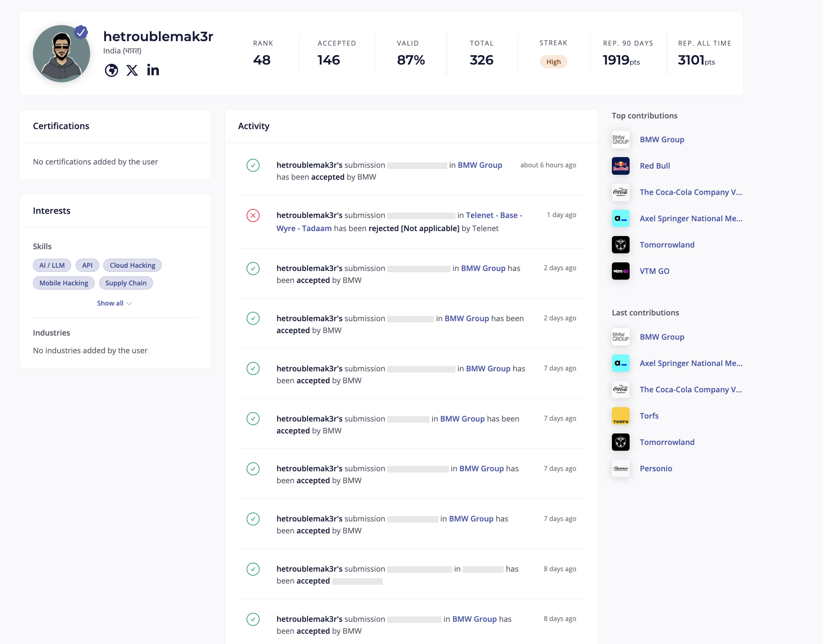The height and width of the screenshot is (644, 823).
Task: Expand skills with Show all
Action: click(x=114, y=303)
